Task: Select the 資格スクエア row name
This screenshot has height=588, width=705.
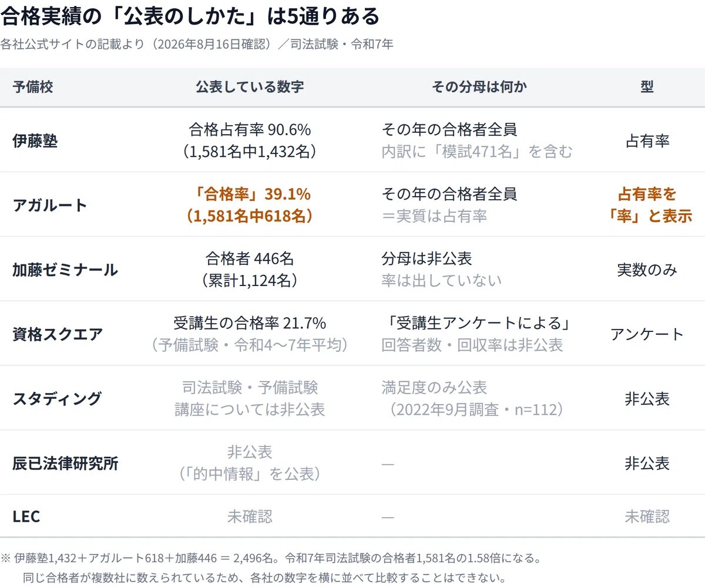Action: [x=58, y=334]
